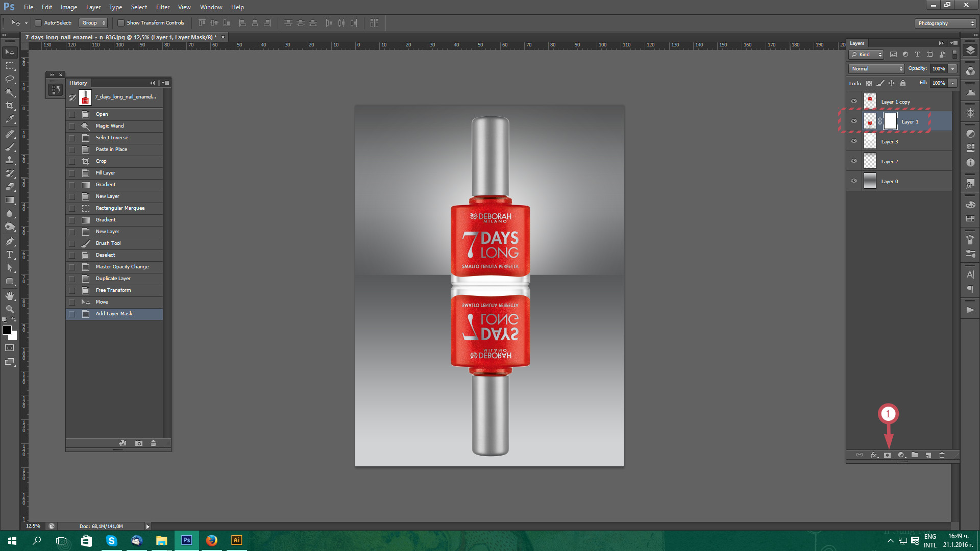
Task: Toggle history brush source for Open state
Action: tap(72, 114)
